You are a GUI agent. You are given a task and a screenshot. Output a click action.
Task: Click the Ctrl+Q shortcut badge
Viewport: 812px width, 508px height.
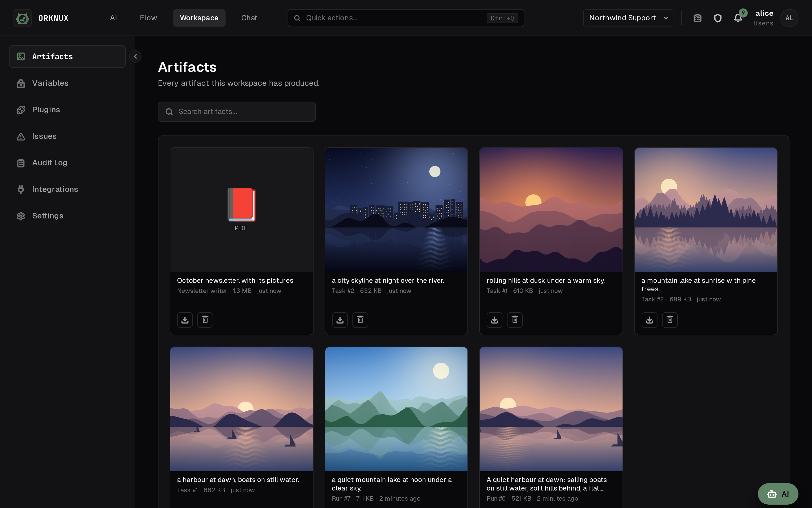(502, 18)
